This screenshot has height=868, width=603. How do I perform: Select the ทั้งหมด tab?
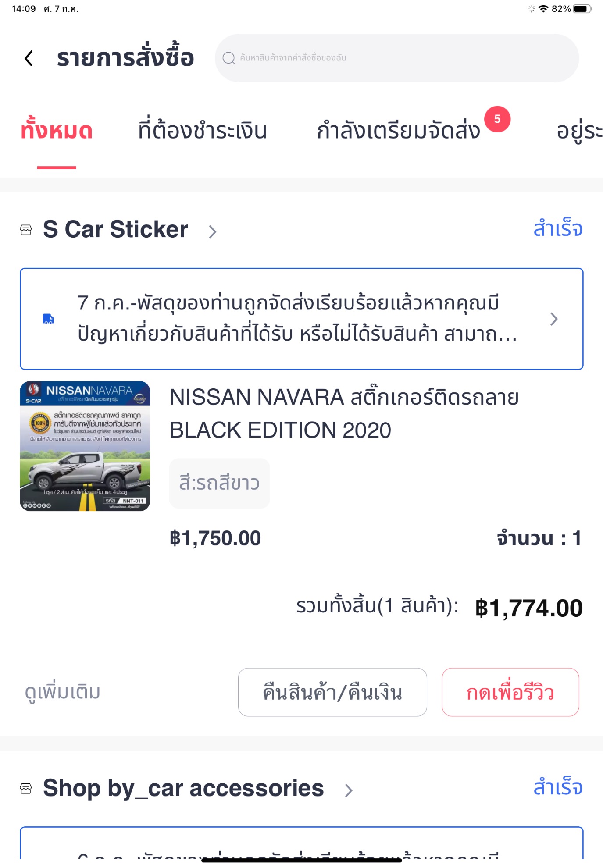click(x=57, y=131)
